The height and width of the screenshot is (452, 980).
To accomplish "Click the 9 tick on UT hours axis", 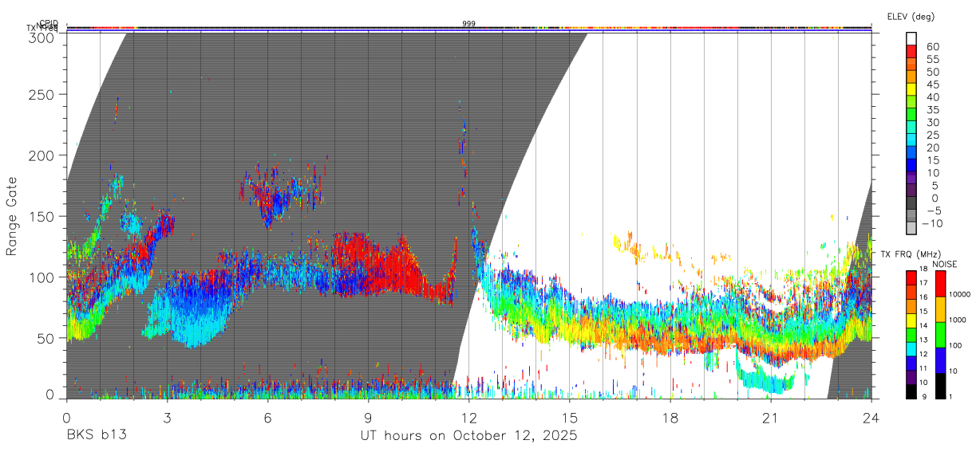I will 369,418.
